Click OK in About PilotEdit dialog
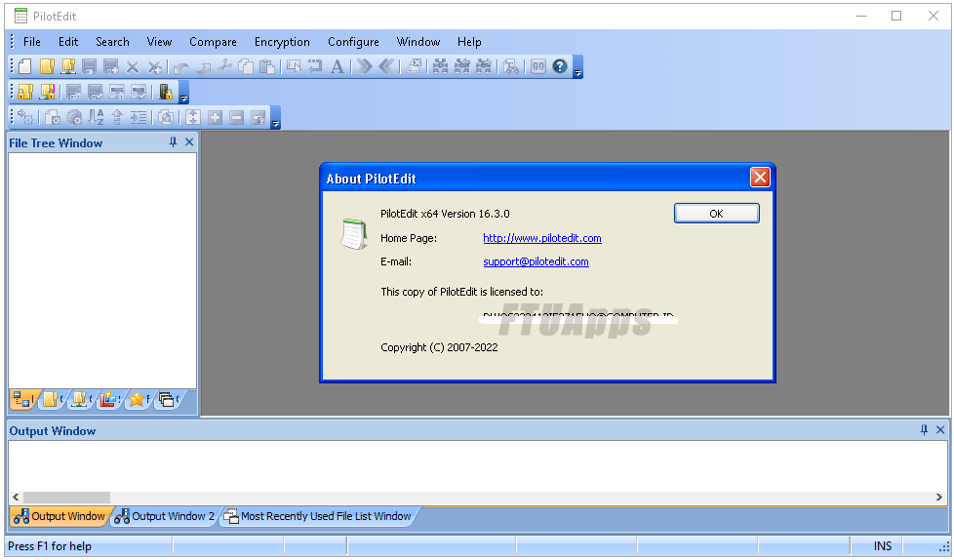The image size is (954, 560). point(716,214)
